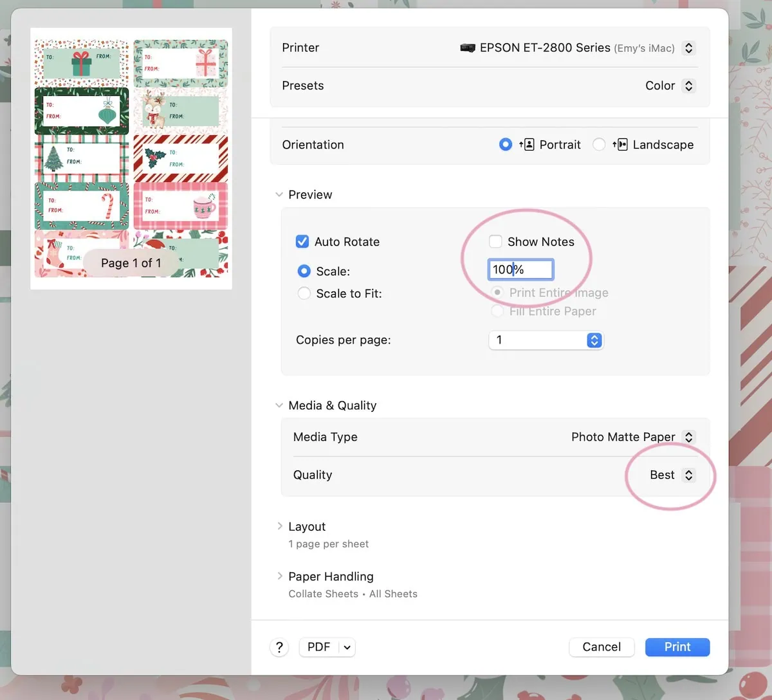The image size is (772, 700).
Task: Open the PDF dropdown menu
Action: click(327, 647)
